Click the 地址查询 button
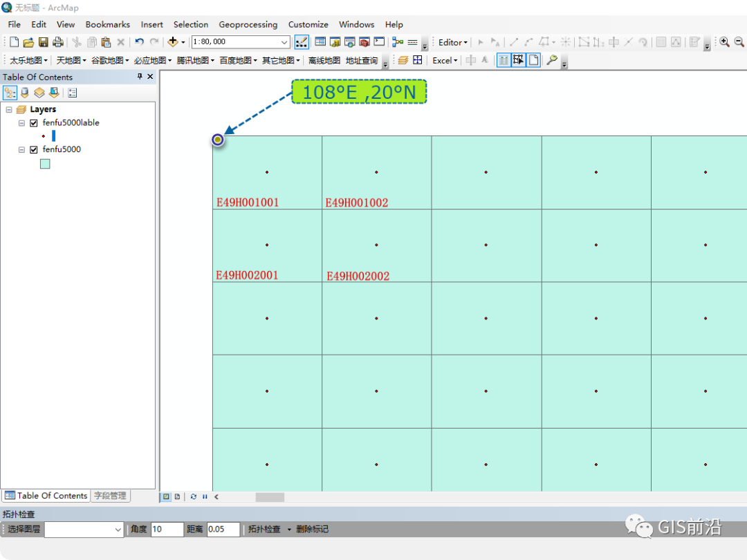The height and width of the screenshot is (560, 747). (x=362, y=60)
